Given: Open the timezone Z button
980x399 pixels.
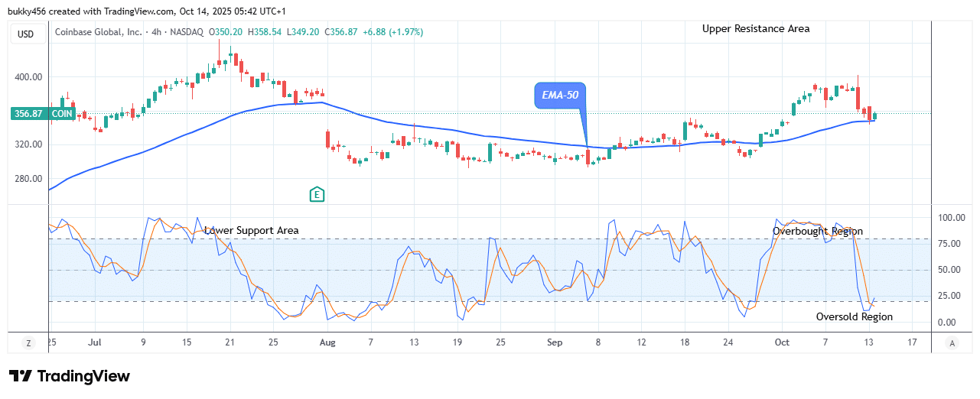Looking at the screenshot, I should coord(28,342).
